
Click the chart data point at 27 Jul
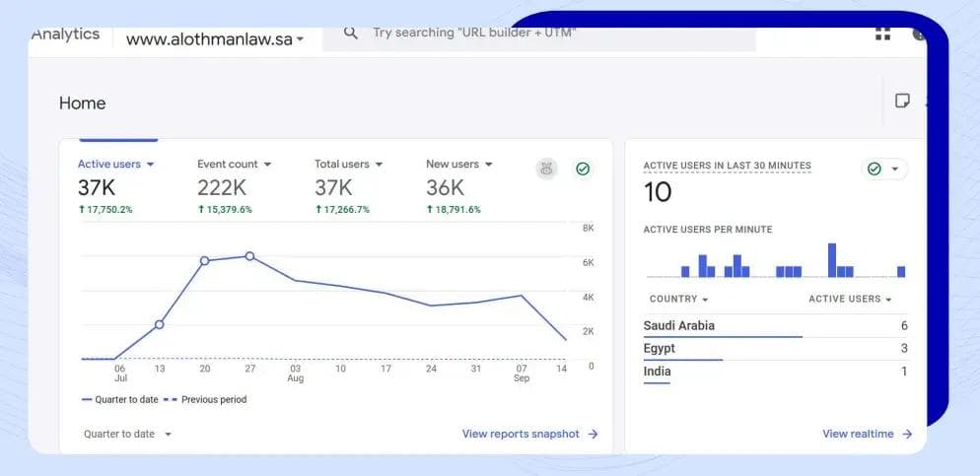[249, 256]
